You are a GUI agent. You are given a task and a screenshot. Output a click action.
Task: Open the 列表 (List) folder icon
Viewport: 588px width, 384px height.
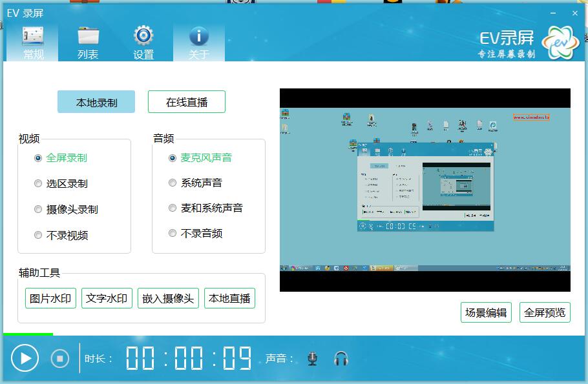(88, 36)
